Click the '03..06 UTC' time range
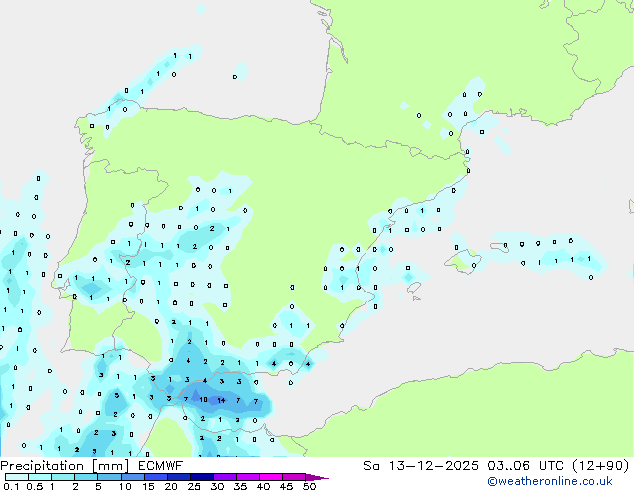Image resolution: width=634 pixels, height=490 pixels. [525, 466]
